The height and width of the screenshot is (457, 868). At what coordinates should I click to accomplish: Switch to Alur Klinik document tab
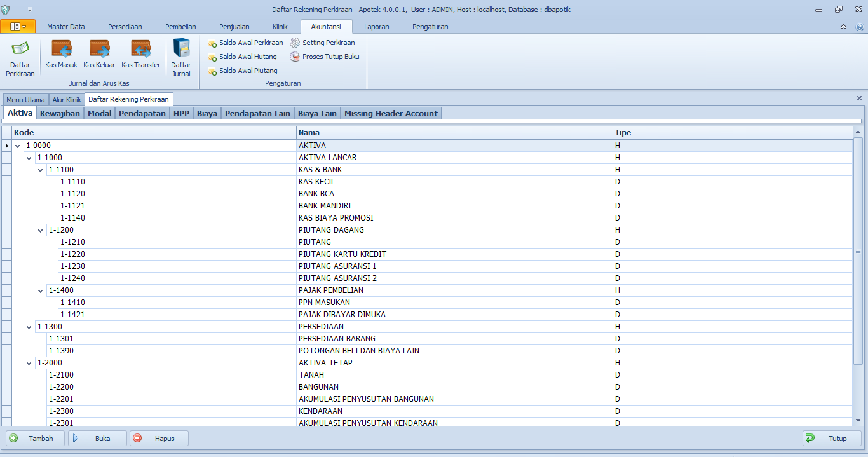[x=67, y=100]
